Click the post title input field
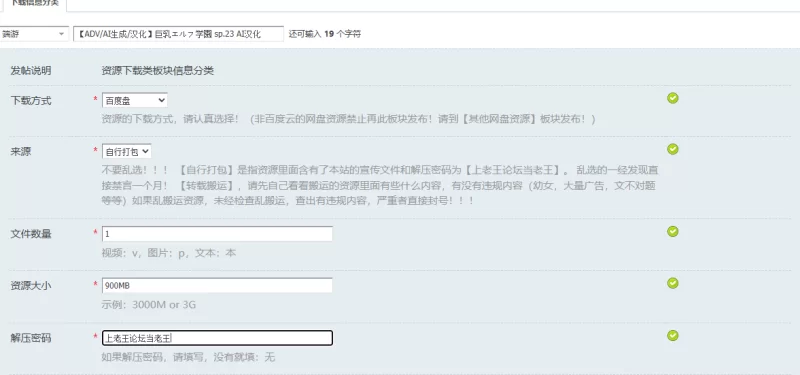 point(179,34)
